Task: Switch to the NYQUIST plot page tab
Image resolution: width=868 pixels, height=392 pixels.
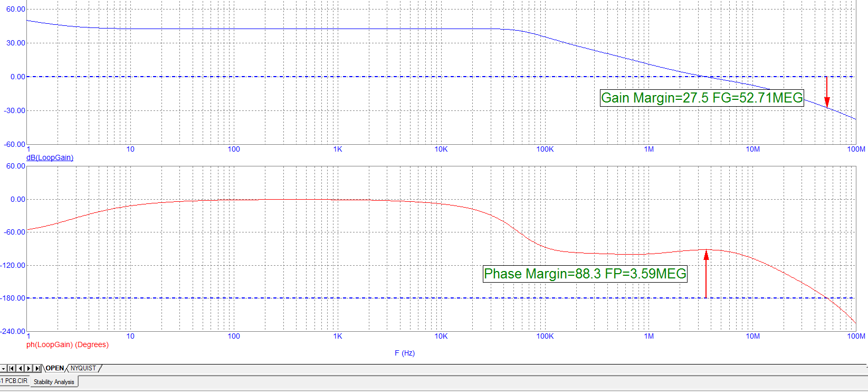Action: (x=83, y=368)
